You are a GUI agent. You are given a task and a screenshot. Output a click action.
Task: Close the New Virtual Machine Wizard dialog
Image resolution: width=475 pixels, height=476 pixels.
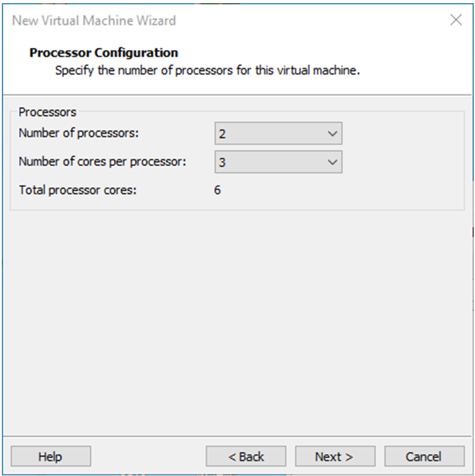click(455, 20)
